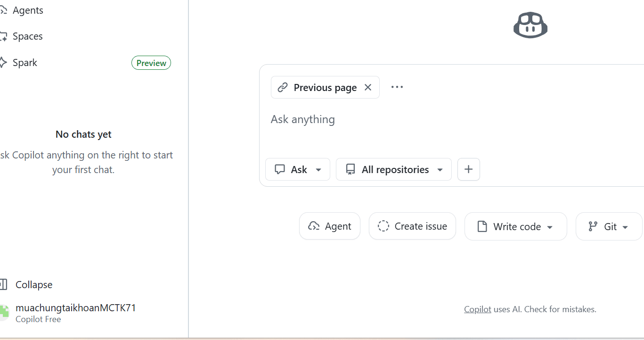This screenshot has height=340, width=644.
Task: Remove the Previous page attachment
Action: [368, 87]
